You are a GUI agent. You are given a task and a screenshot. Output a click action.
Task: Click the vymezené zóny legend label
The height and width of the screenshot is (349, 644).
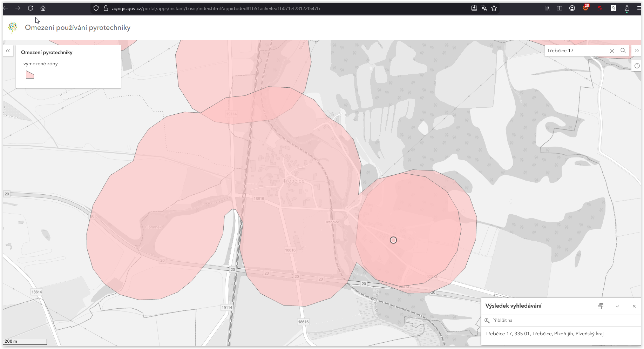tap(41, 63)
